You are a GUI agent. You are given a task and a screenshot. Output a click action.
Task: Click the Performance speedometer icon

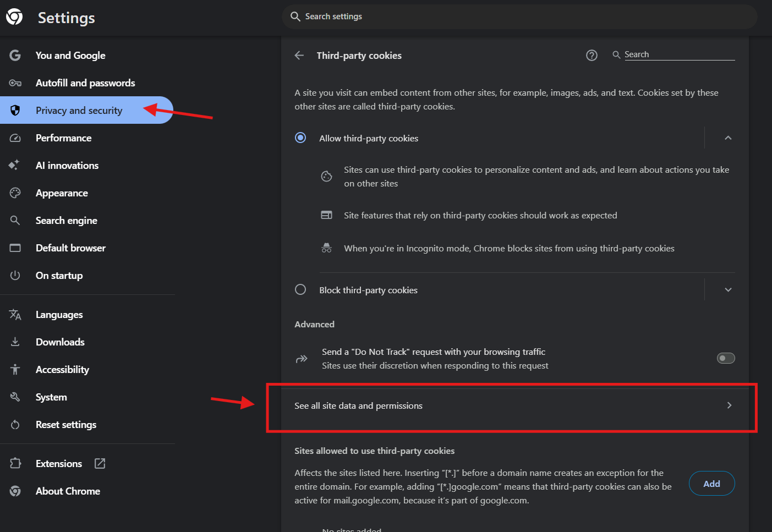[x=15, y=138]
